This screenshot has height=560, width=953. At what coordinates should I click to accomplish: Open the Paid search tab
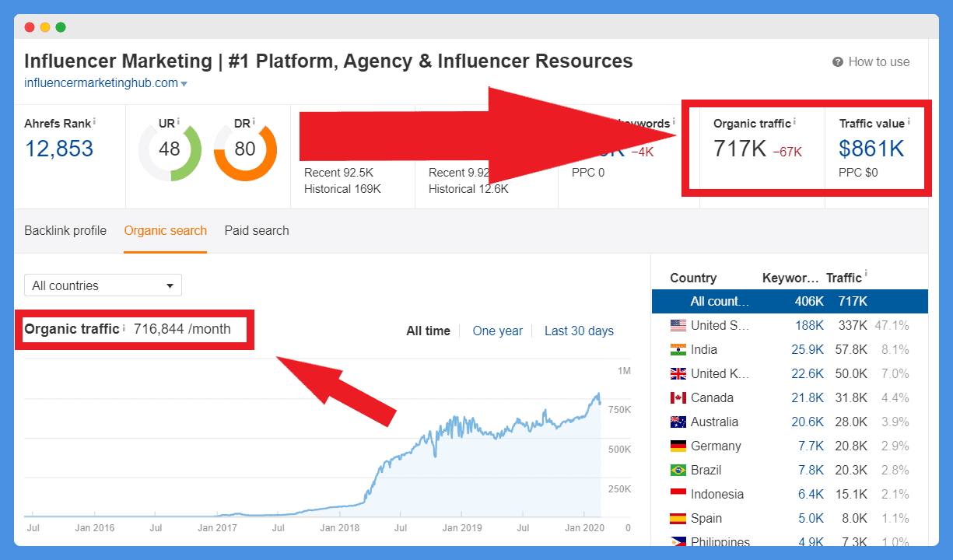coord(257,230)
